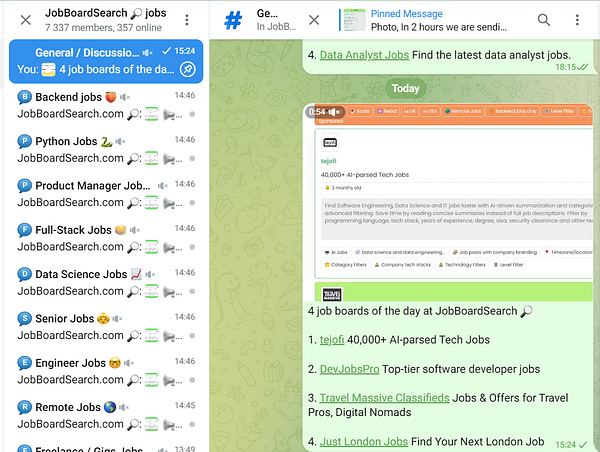Viewport: 600px width, 452px height.
Task: Open the chat header more options menu
Action: (577, 20)
